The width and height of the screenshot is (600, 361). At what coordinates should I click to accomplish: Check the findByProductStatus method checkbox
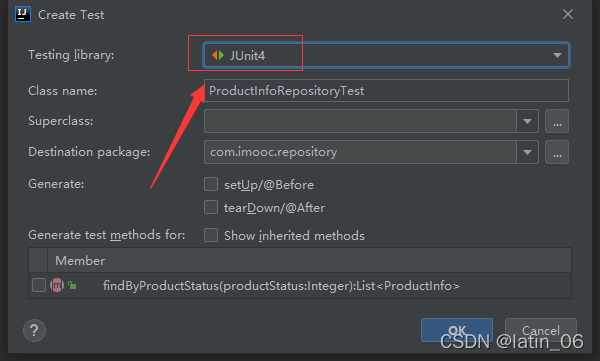[39, 285]
